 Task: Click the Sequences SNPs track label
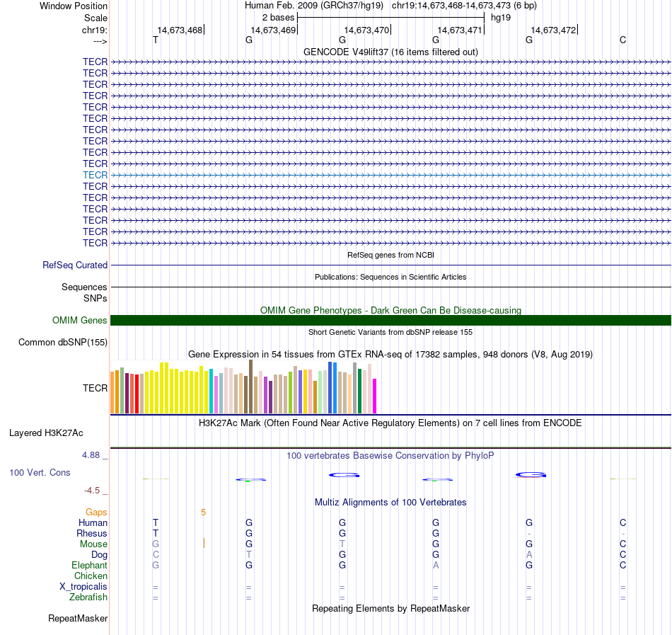point(84,292)
